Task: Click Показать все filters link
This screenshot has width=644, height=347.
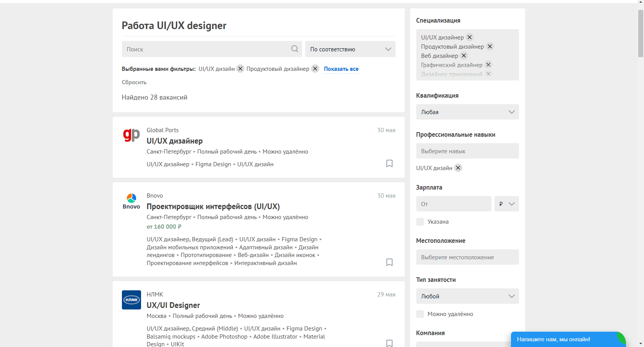Action: point(341,69)
